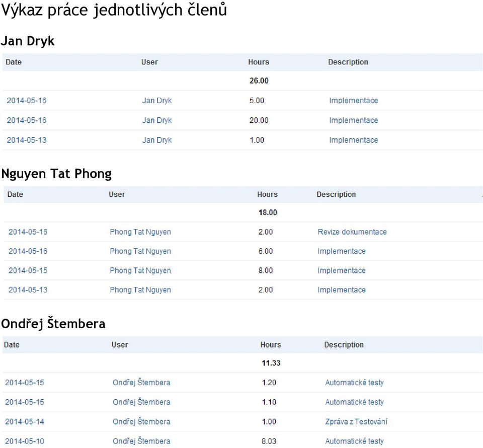Select Phong Tat Nguyen link with 8.00 hours
The width and height of the screenshot is (483, 448).
pos(140,271)
